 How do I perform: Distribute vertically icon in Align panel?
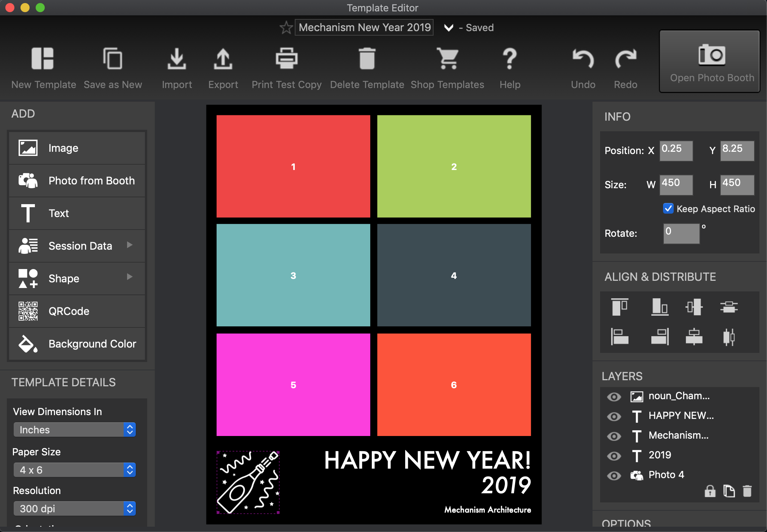pos(729,307)
